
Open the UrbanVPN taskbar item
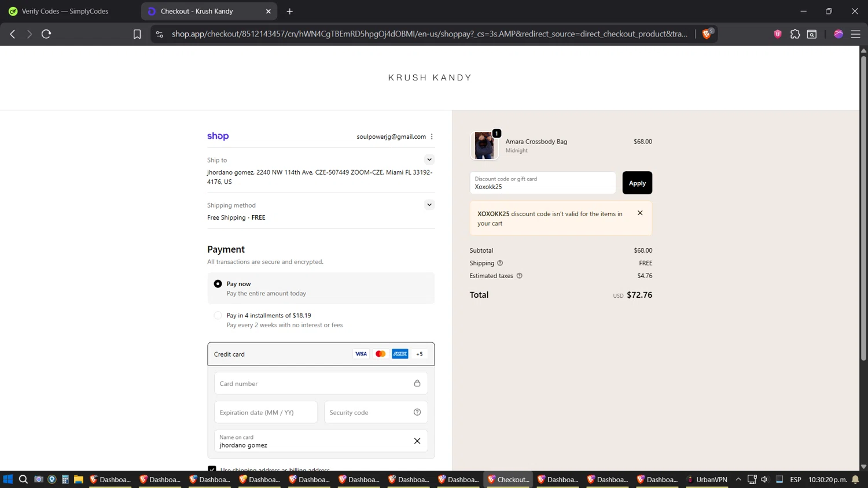707,479
